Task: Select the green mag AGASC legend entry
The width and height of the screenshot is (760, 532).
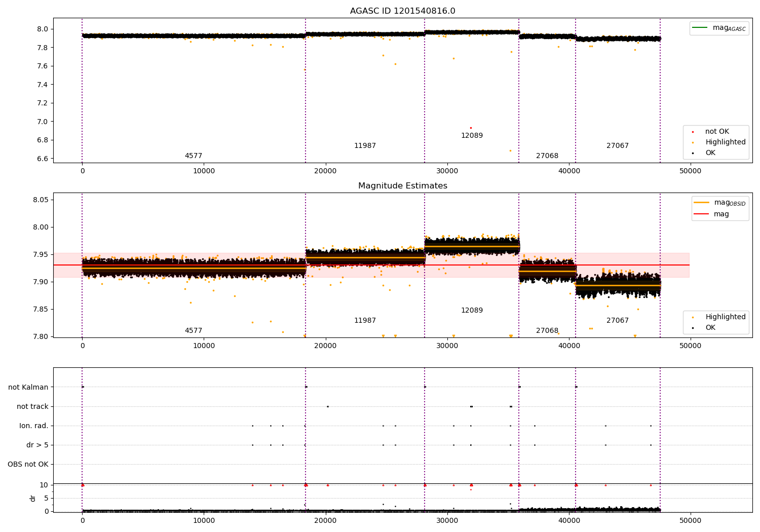Action: [x=719, y=28]
